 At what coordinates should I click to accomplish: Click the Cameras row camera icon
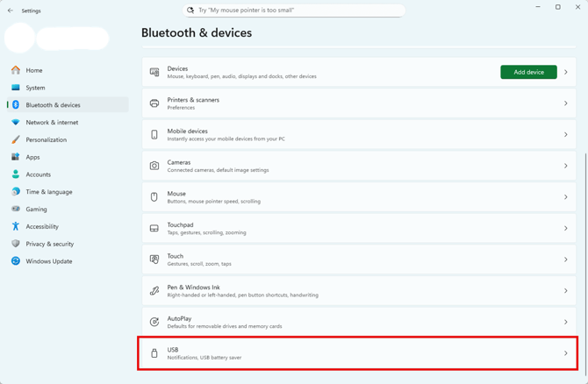154,166
